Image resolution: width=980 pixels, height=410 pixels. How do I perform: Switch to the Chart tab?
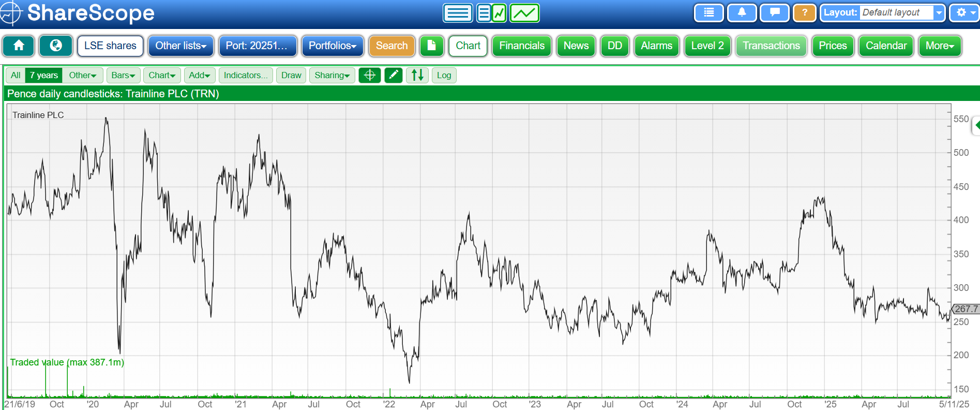tap(468, 46)
